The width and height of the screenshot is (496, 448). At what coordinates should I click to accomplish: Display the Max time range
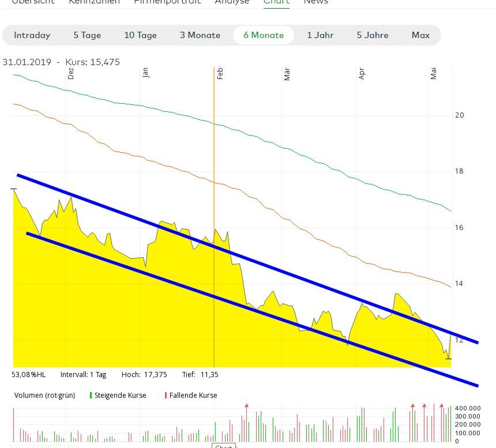420,35
